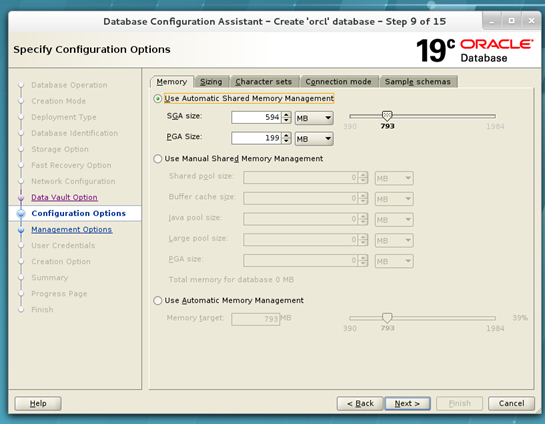Viewport: 545px width, 424px height.
Task: Click the Oracle Database 19c logo
Action: coord(475,50)
